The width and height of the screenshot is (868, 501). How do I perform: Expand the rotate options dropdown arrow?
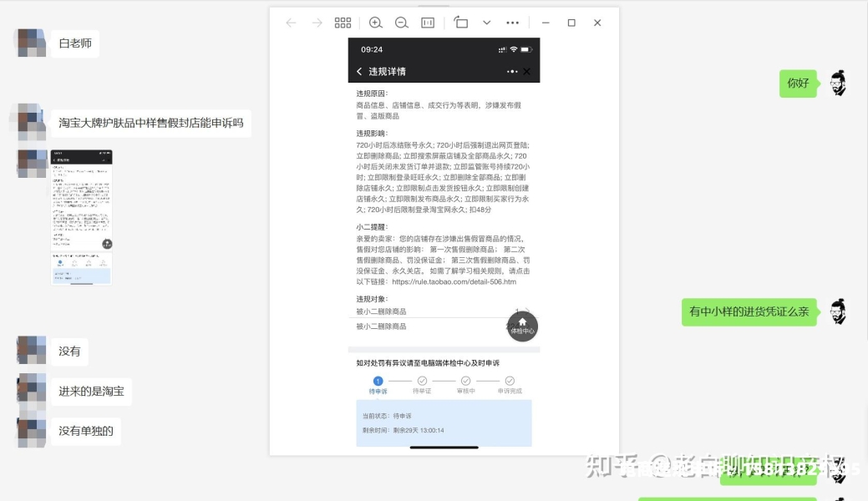pos(486,23)
